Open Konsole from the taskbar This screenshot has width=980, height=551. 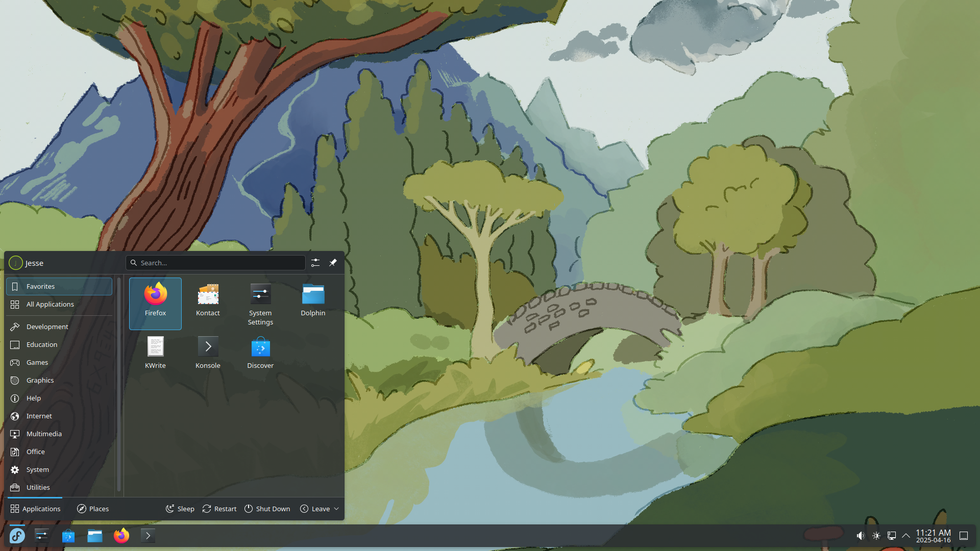click(x=148, y=536)
